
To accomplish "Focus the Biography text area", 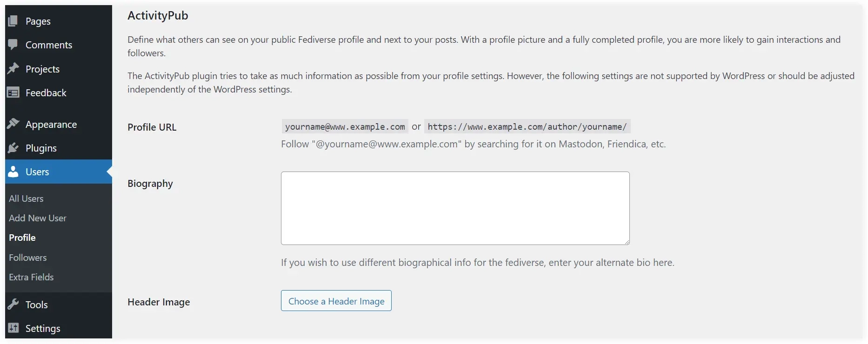I will point(455,208).
